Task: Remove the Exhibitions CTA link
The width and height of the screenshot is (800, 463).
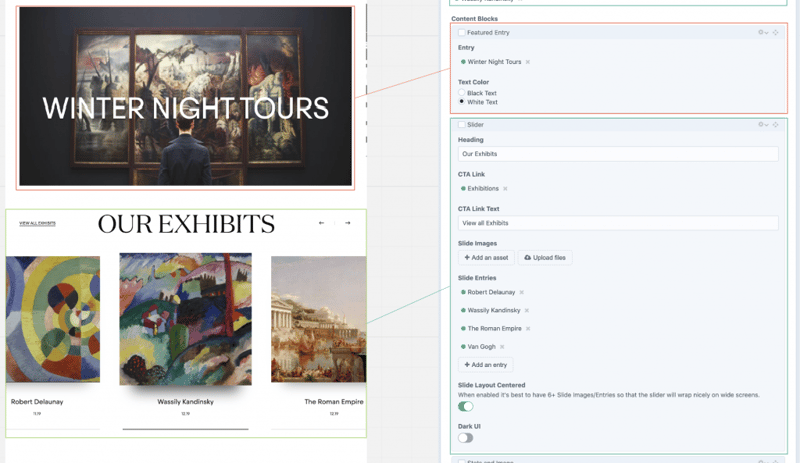Action: 505,188
